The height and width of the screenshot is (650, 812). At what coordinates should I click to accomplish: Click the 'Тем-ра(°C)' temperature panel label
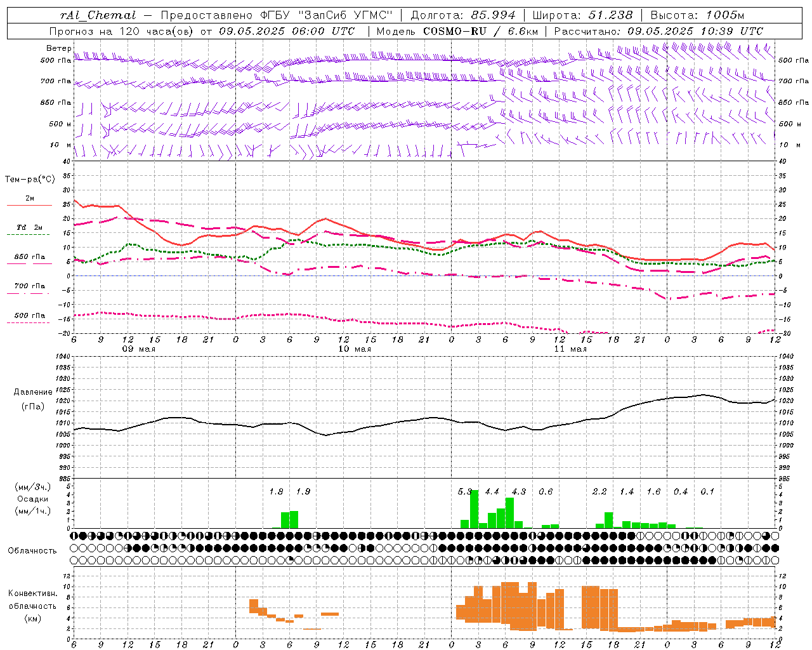point(30,180)
